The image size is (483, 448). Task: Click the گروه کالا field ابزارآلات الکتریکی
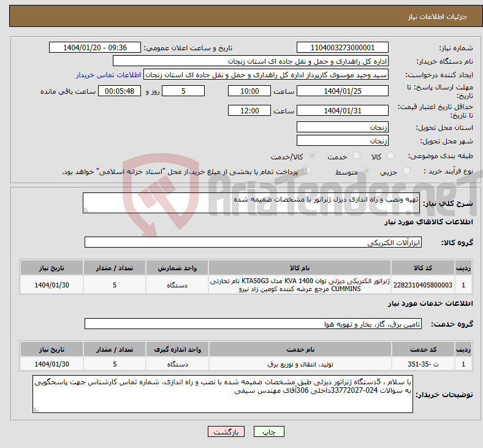point(253,242)
